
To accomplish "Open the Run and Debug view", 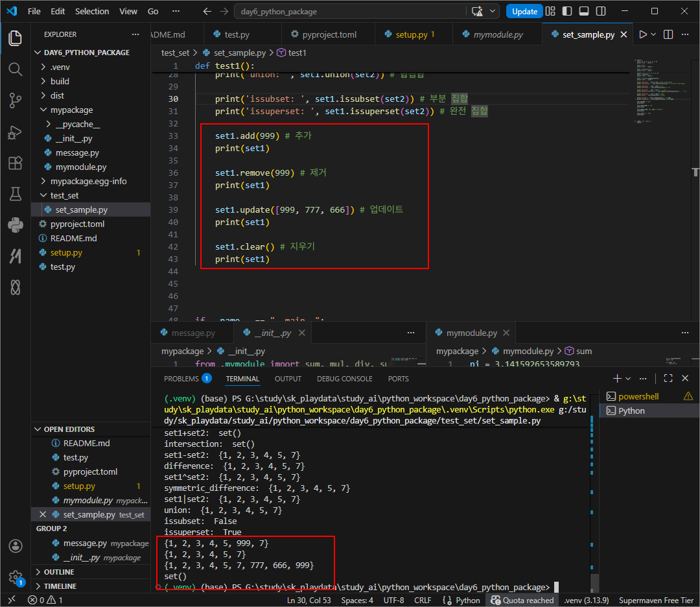I will point(15,132).
